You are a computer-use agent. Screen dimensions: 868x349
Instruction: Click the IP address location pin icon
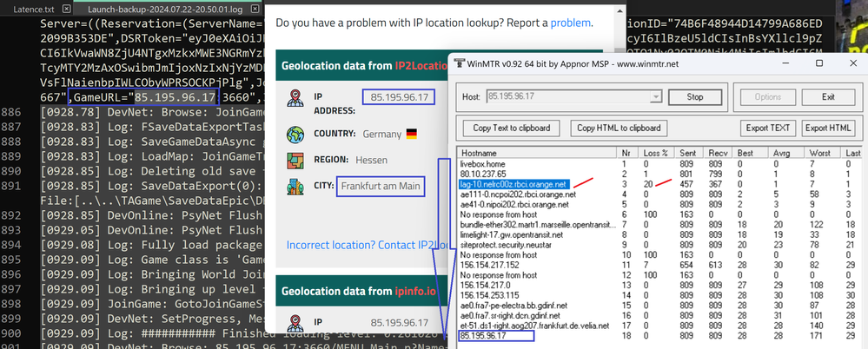coord(297,98)
